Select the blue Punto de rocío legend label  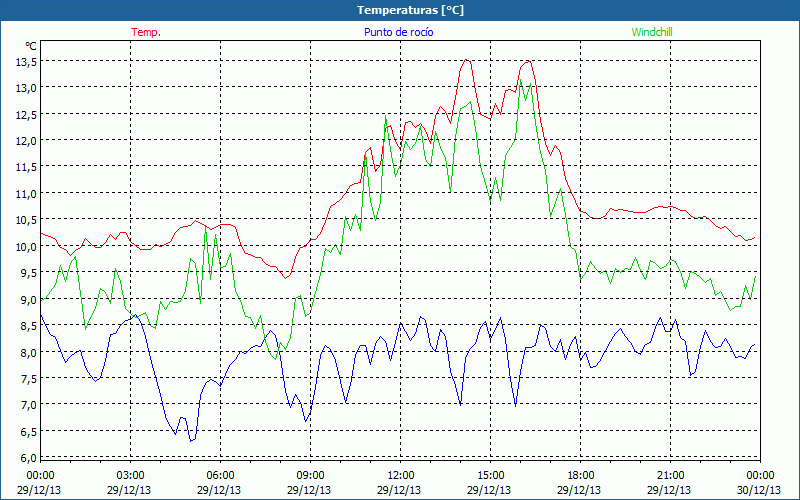tap(398, 32)
